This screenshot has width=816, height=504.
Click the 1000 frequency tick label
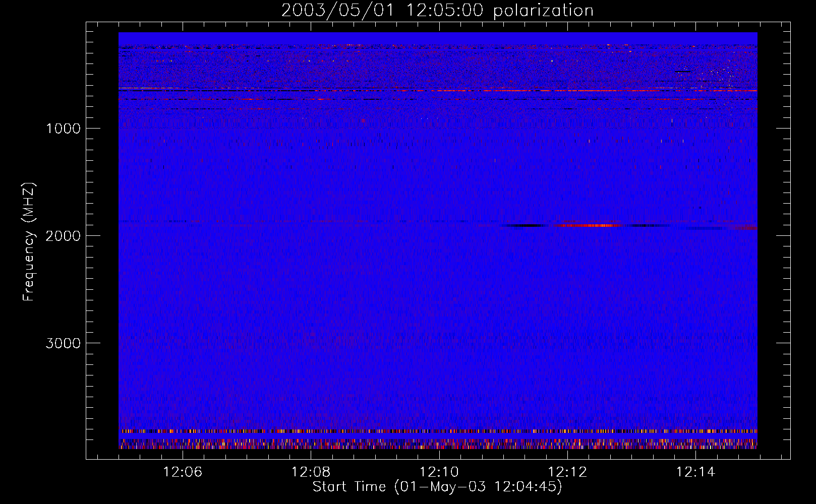tap(63, 129)
